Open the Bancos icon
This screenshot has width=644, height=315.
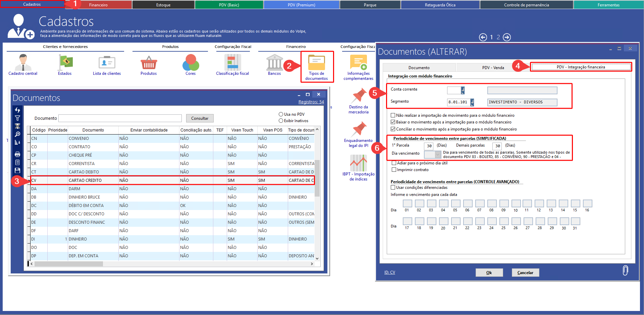tap(274, 62)
